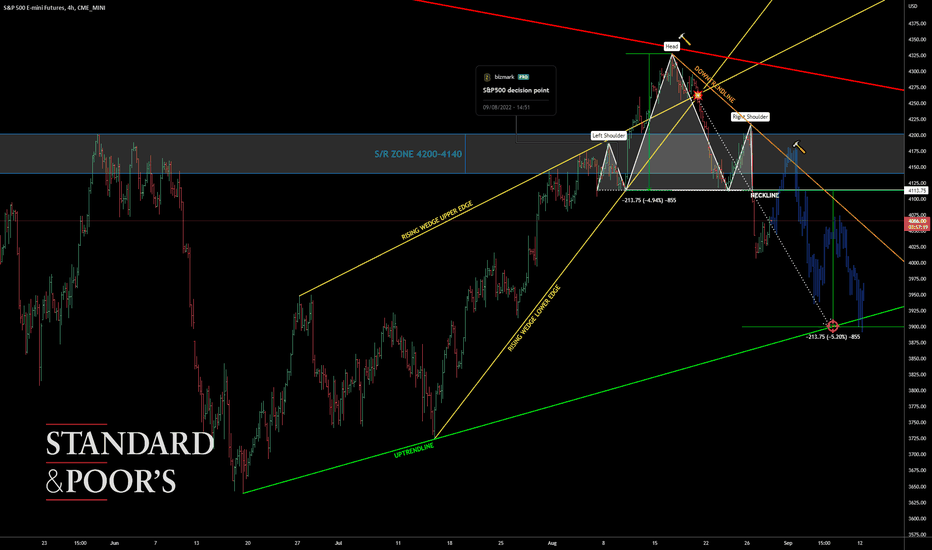
Task: Click Jun on the date axis
Action: pos(115,543)
